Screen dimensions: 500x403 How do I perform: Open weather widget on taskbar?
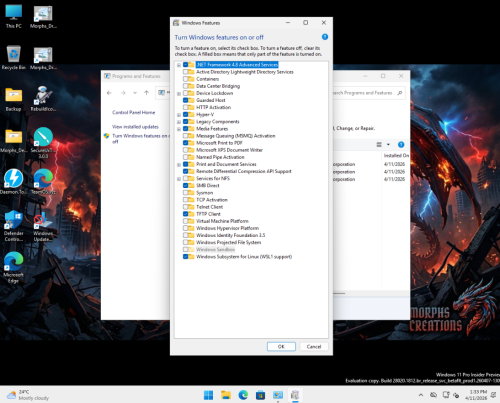pos(28,395)
